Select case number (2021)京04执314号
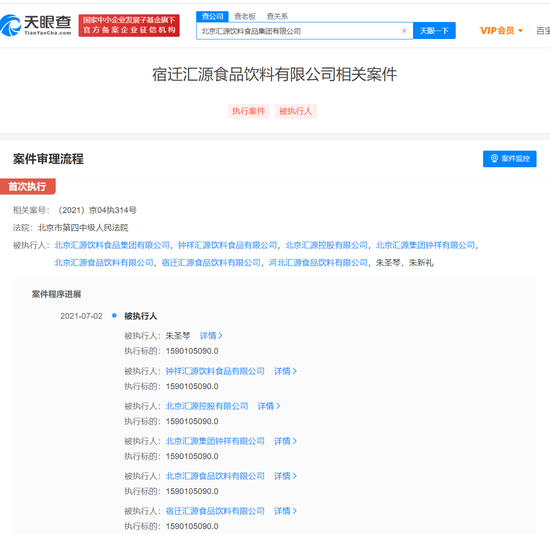 click(x=97, y=210)
